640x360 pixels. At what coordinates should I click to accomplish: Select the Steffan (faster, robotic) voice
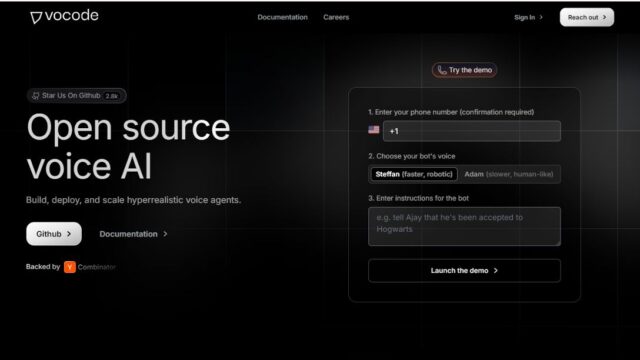[414, 174]
